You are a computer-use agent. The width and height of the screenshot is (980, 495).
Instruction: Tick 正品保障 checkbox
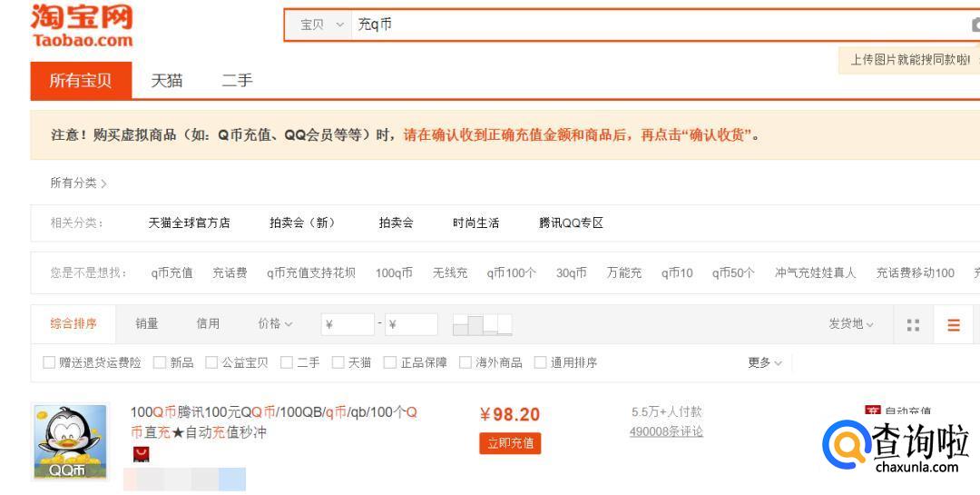(x=389, y=362)
